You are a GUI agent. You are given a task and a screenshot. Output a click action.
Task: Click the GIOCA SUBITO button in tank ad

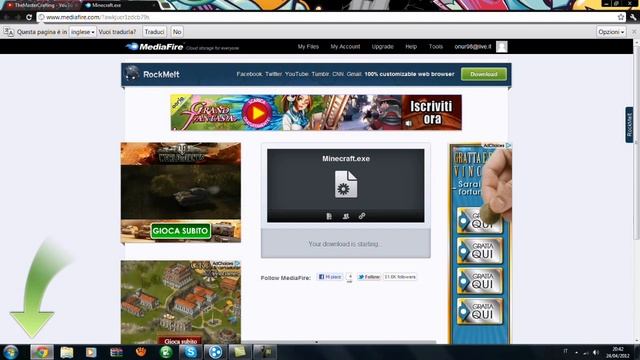180,231
